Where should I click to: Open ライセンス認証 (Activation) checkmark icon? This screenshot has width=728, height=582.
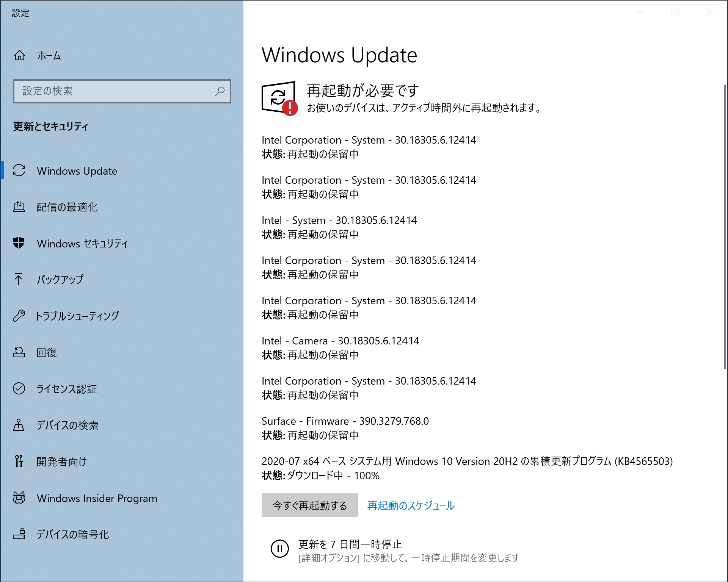pyautogui.click(x=20, y=389)
